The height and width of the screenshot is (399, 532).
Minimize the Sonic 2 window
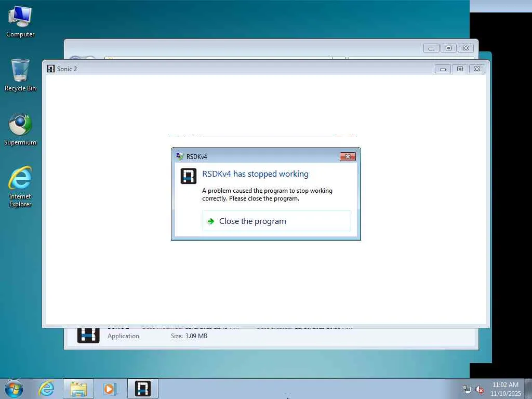[x=443, y=69]
